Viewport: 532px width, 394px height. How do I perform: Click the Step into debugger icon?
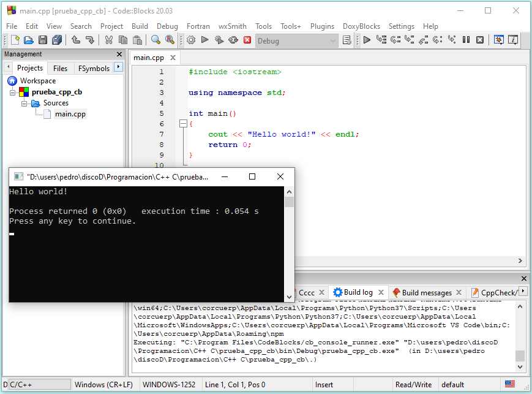pos(408,40)
